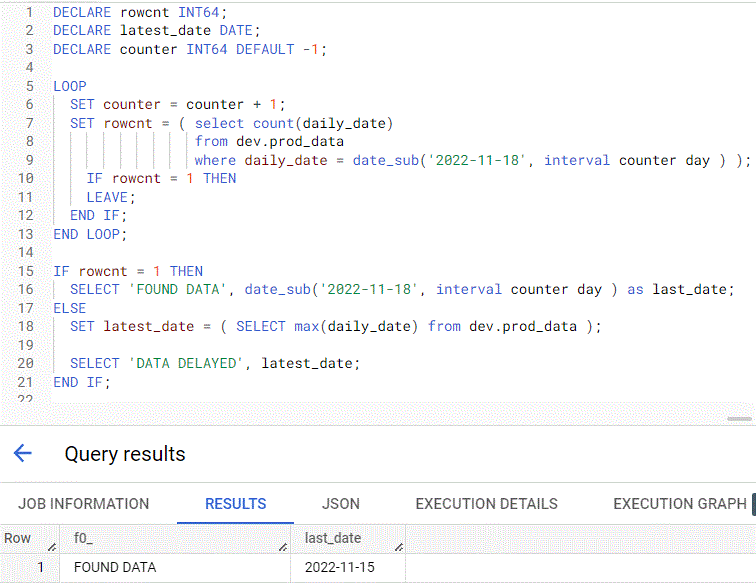
Task: Click the END LOOP line
Action: click(x=90, y=234)
